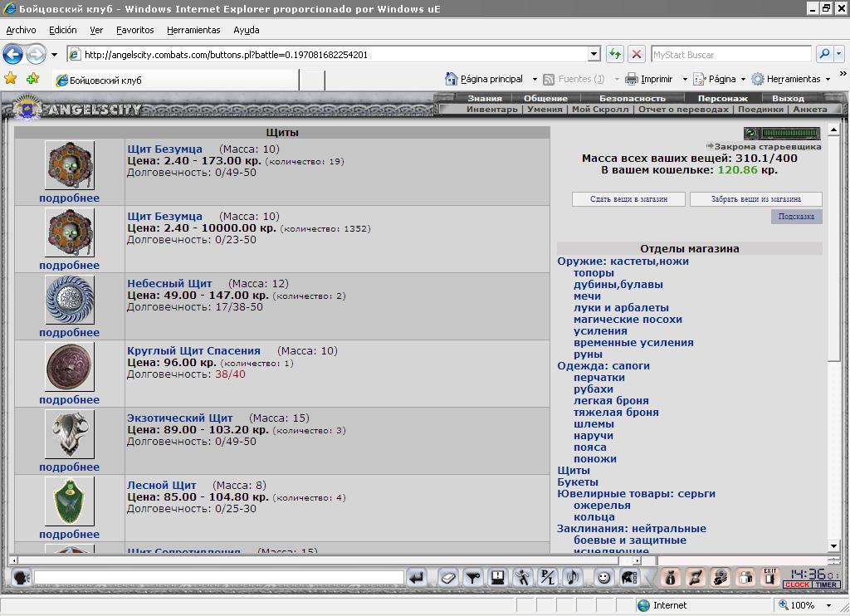850x616 pixels.
Task: Expand the address bar history dropdown
Action: [594, 54]
